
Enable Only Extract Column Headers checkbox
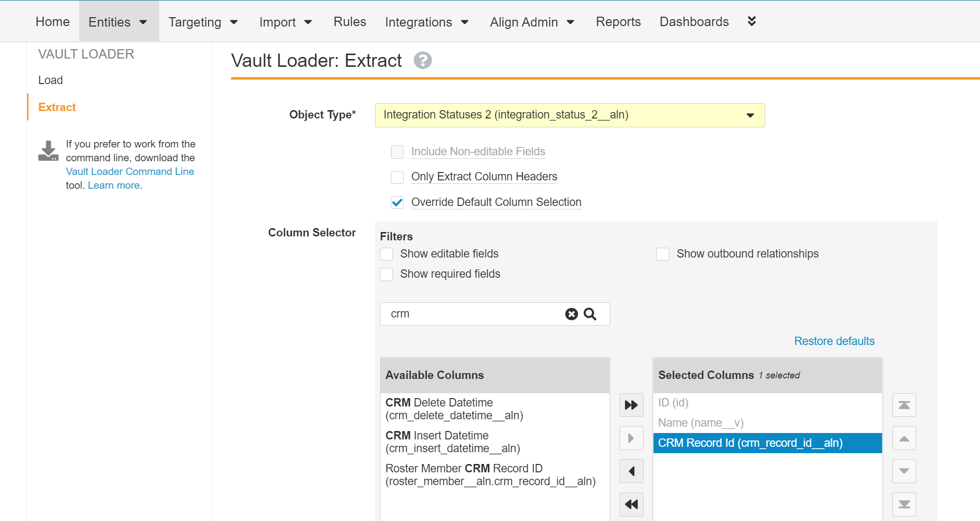pyautogui.click(x=397, y=177)
